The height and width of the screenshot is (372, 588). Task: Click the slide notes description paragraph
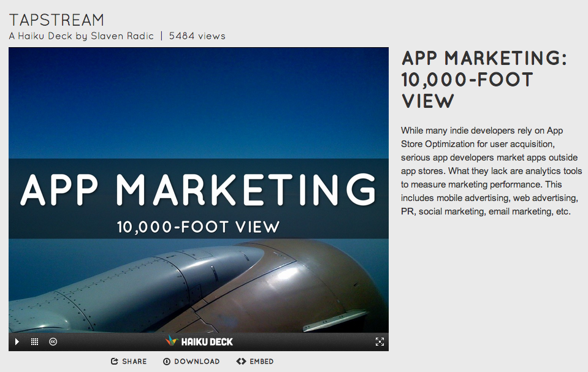[x=490, y=171]
